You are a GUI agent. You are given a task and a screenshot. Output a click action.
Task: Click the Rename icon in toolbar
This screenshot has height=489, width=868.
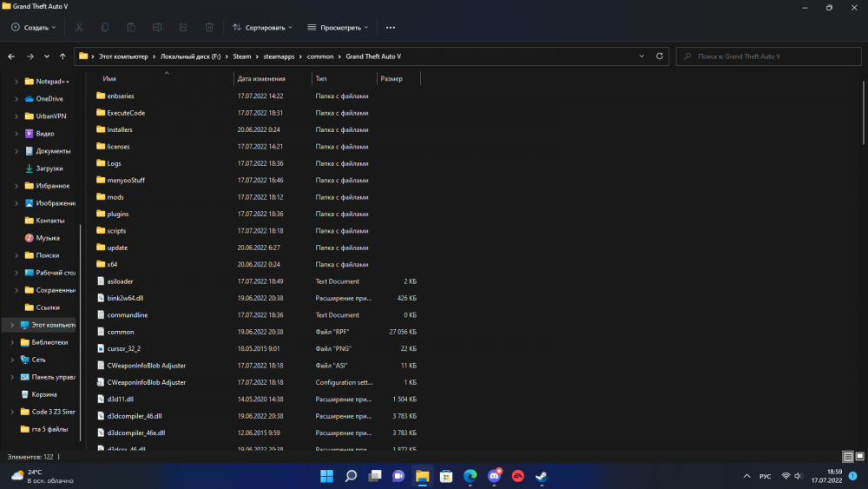click(157, 27)
